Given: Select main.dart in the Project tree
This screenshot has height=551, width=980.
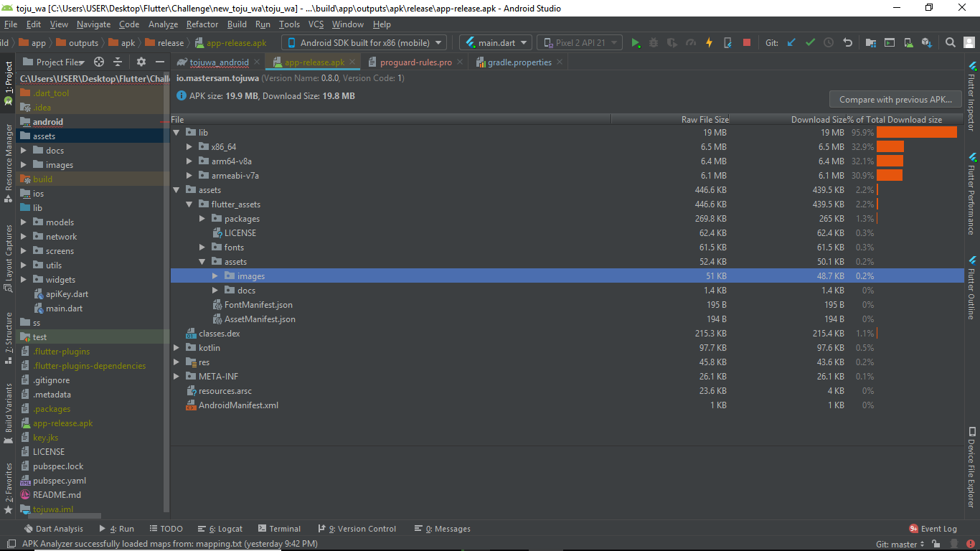Looking at the screenshot, I should [x=64, y=309].
